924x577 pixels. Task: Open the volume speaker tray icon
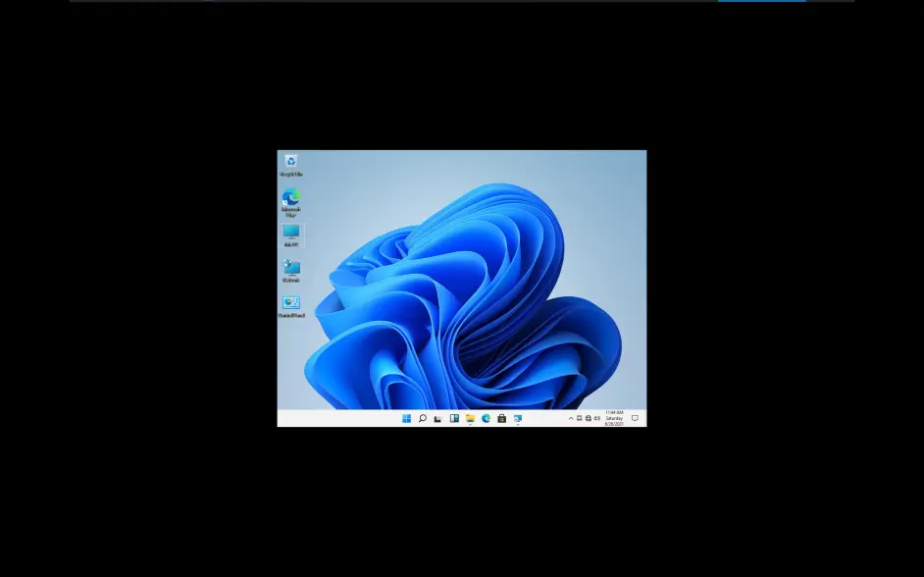point(597,418)
